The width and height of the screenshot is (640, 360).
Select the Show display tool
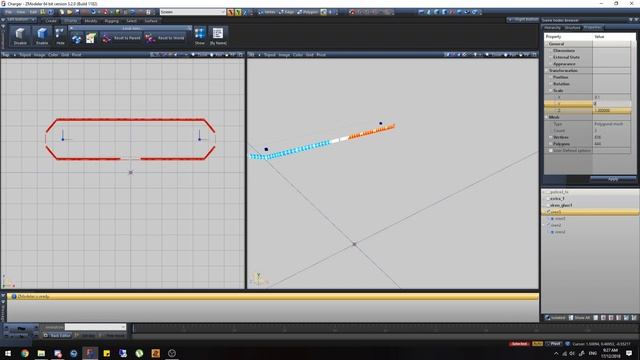(200, 36)
